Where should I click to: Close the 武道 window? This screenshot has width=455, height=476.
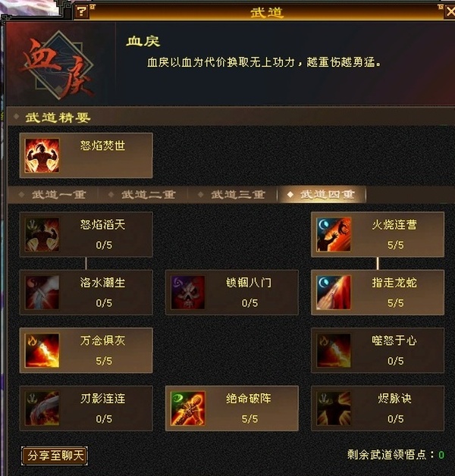tap(450, 12)
